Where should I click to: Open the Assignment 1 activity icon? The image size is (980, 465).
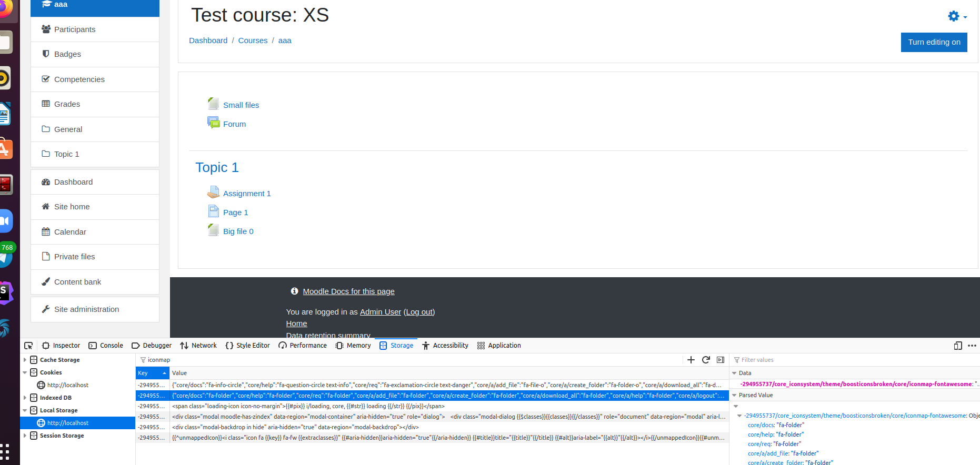(x=213, y=192)
